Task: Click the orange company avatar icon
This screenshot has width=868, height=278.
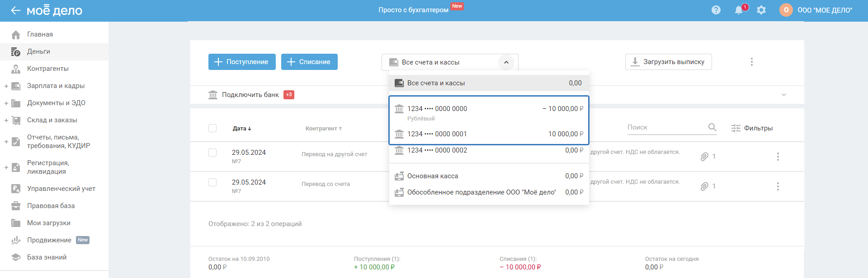Action: [786, 10]
